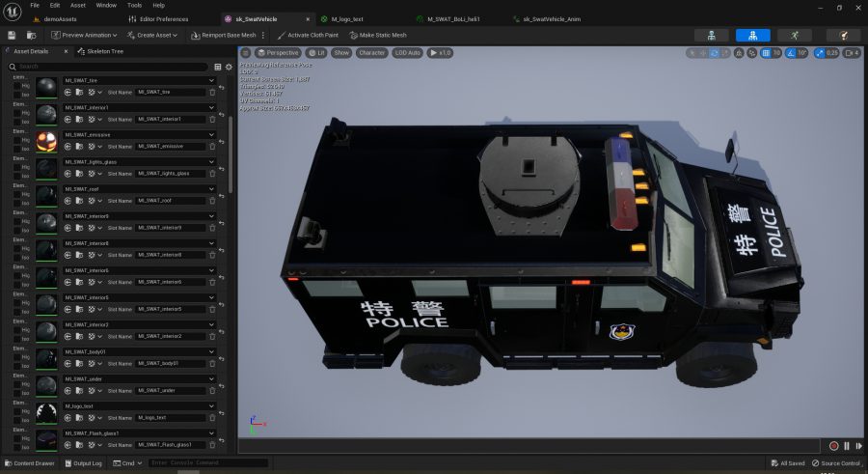
Task: Toggle rotation snapping in viewport
Action: click(791, 53)
